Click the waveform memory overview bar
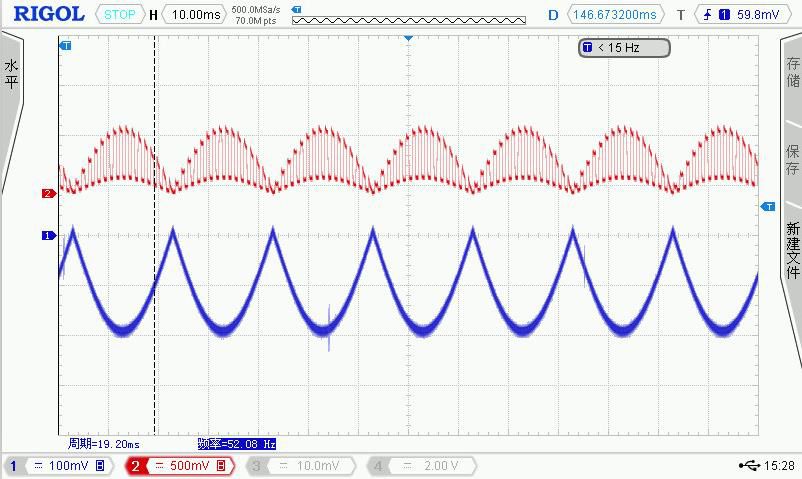Viewport: 802px width, 479px height. (409, 20)
